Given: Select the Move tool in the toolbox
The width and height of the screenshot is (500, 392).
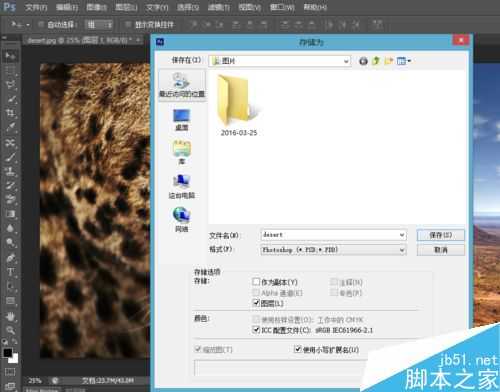Looking at the screenshot, I should 10,55.
